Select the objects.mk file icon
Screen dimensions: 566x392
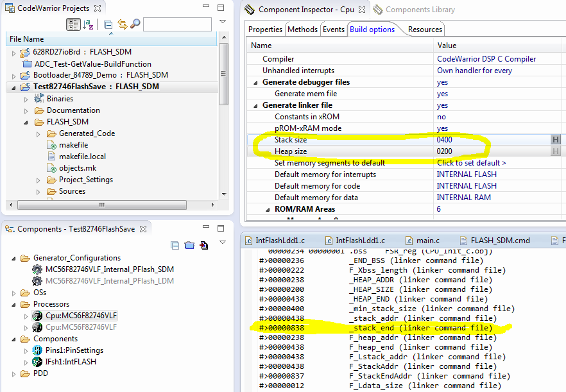click(x=51, y=168)
